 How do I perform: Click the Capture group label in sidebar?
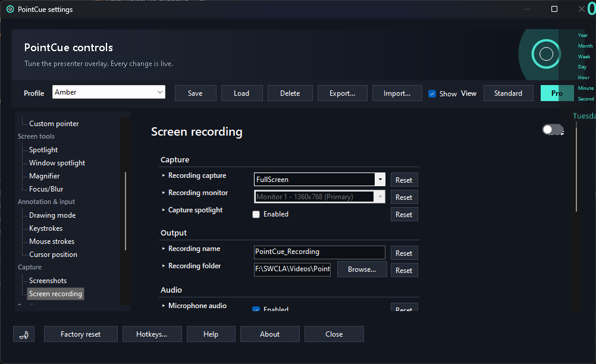click(30, 267)
